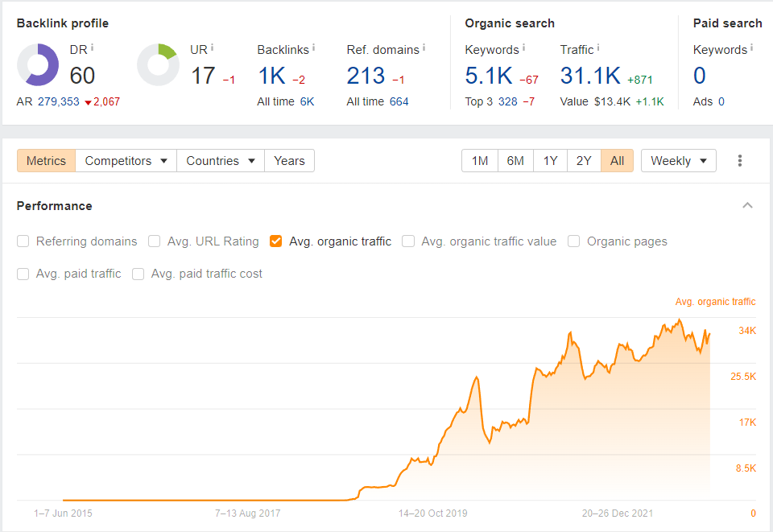Collapse the Performance section
The image size is (773, 532).
click(747, 206)
